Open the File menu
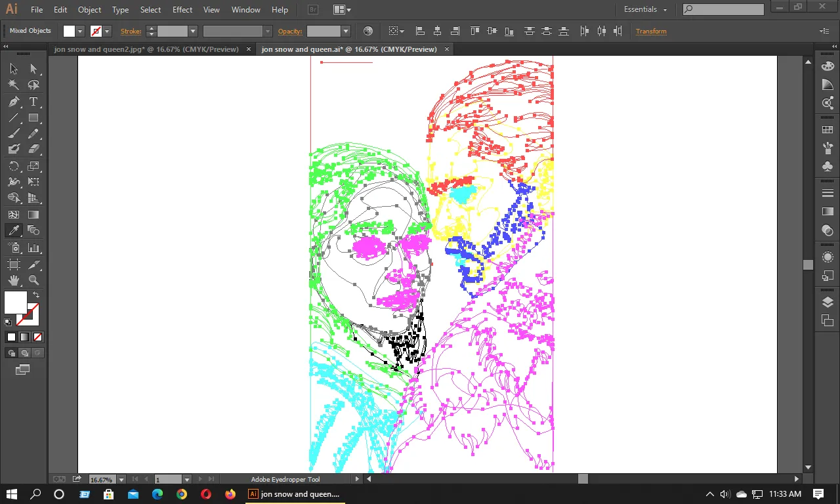This screenshot has width=840, height=504. [37, 10]
